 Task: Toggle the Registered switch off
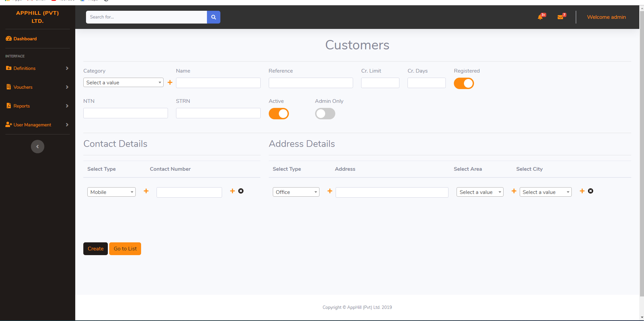pyautogui.click(x=464, y=83)
